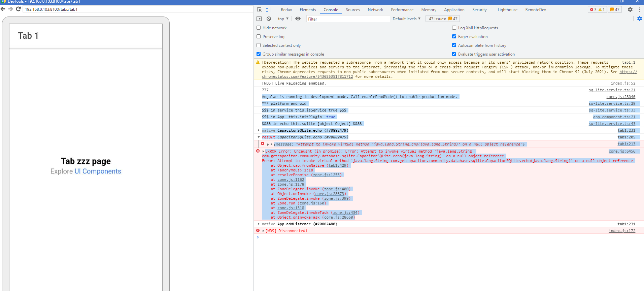Expand ERROR Uncaught in promise entry
Screen dimensions: 644x291
263,152
